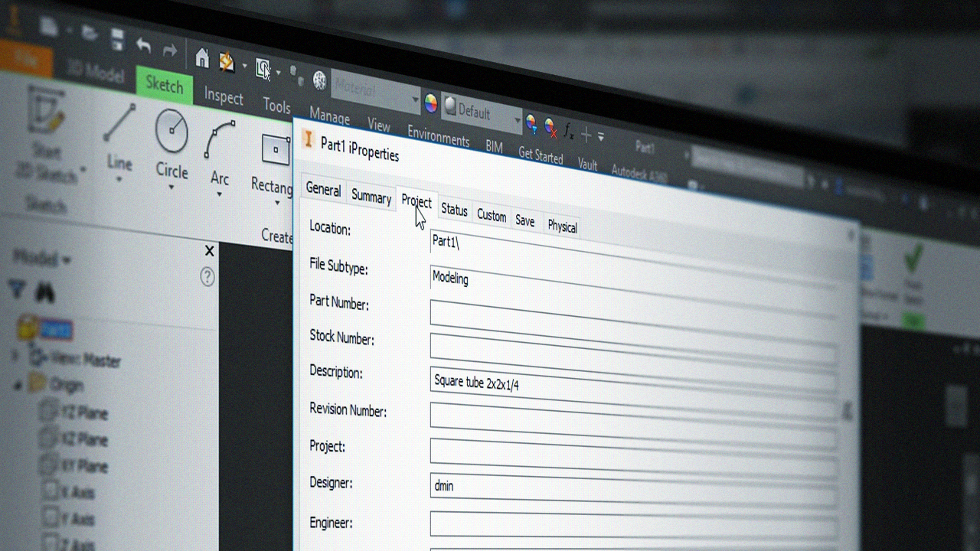Screen dimensions: 980x551
Task: Click the Update lightning bolt icon
Action: click(x=227, y=62)
